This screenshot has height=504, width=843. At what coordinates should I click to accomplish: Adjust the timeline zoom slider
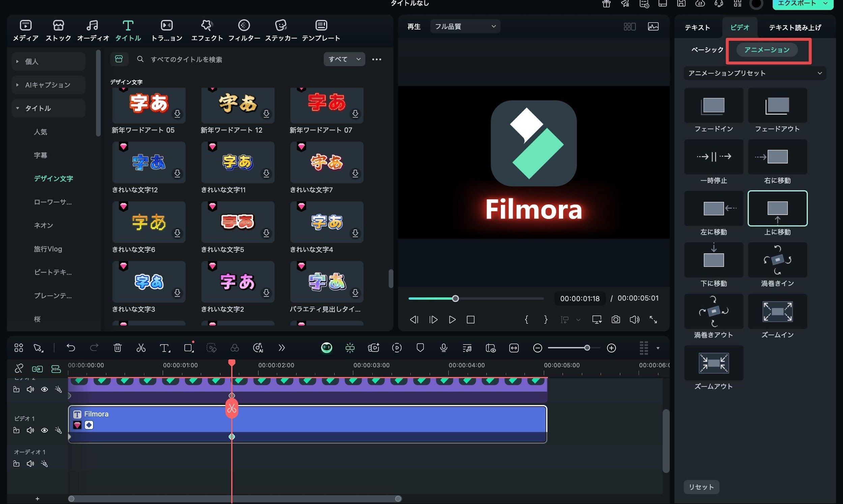point(574,348)
